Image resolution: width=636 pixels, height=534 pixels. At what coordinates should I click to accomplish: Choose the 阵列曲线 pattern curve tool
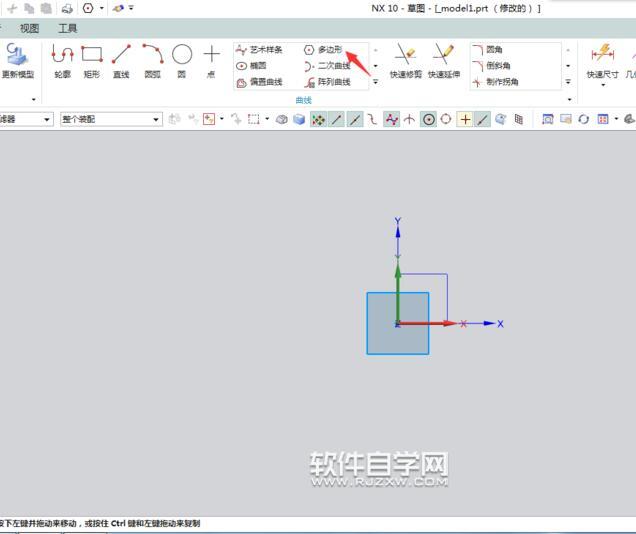[327, 82]
